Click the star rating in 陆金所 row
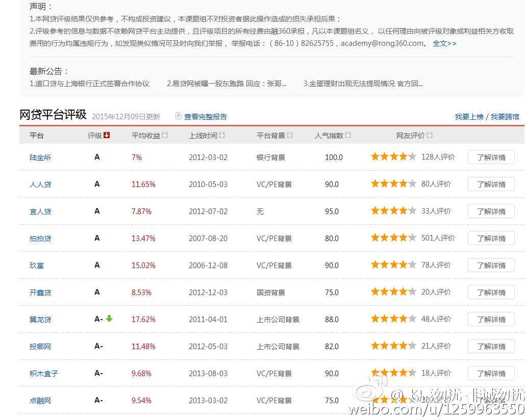The image size is (528, 420). (394, 157)
